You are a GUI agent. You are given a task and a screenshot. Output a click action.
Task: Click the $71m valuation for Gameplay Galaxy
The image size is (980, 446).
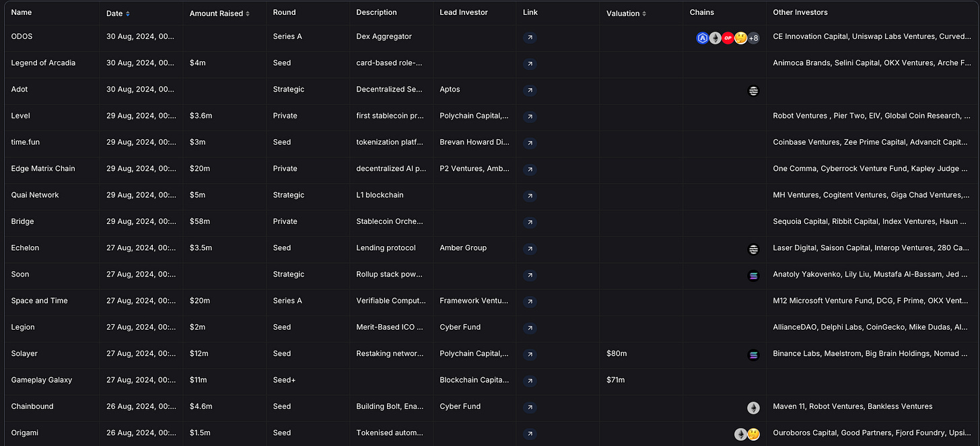click(616, 379)
